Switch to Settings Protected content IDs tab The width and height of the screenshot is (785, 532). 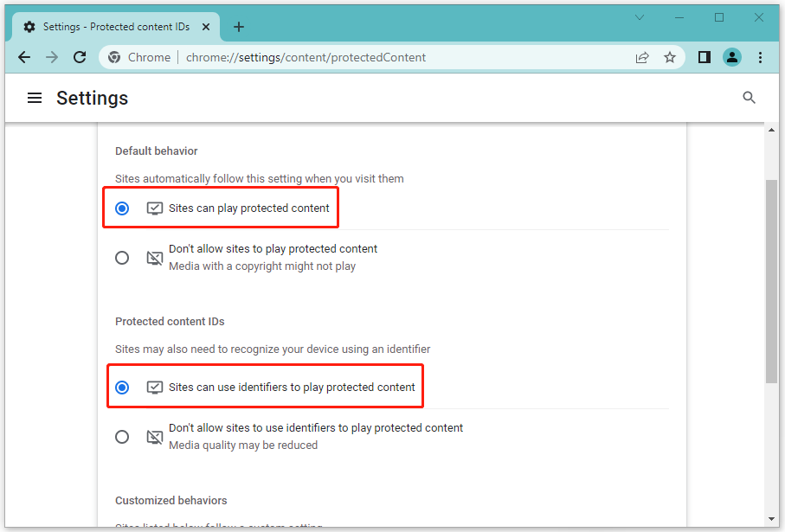[108, 27]
